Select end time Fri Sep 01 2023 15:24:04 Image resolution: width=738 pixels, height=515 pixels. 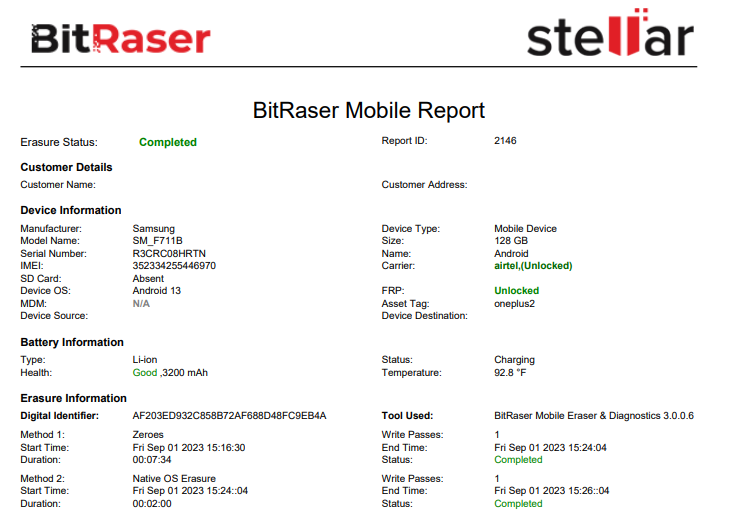(550, 448)
